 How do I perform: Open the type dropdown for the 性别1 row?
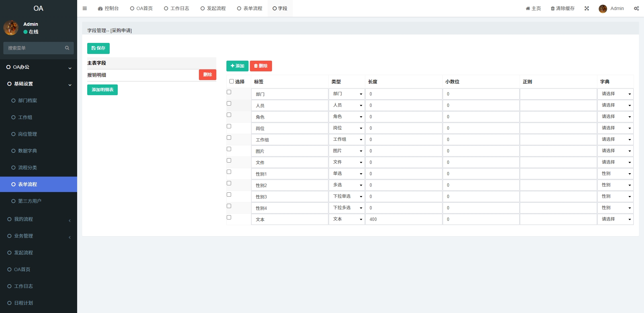tap(346, 174)
